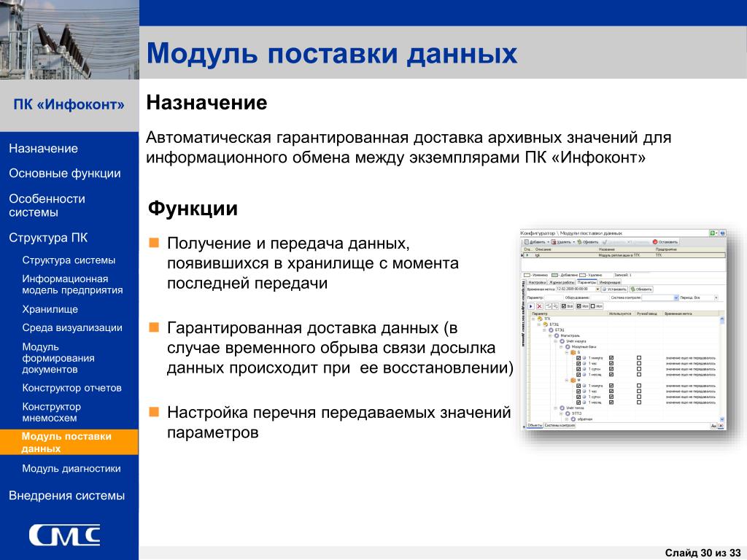Open the Временная метка date dropdown
The image size is (747, 560).
click(598, 289)
